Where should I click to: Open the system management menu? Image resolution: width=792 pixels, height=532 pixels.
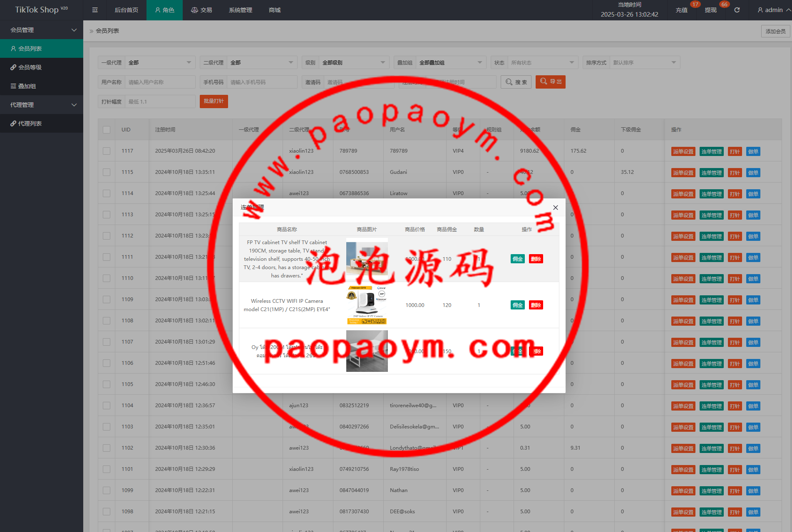[x=240, y=10]
